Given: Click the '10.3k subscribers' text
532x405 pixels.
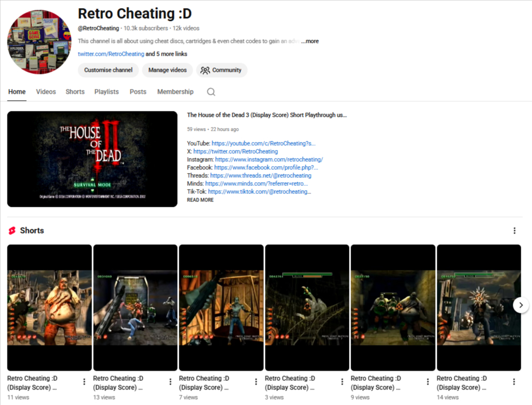Looking at the screenshot, I should tap(146, 28).
